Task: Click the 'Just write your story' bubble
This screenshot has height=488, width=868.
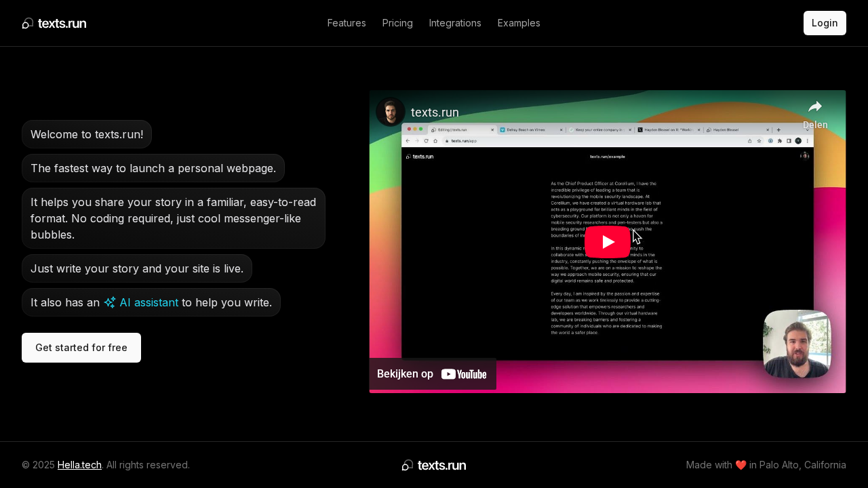Action: (x=137, y=268)
